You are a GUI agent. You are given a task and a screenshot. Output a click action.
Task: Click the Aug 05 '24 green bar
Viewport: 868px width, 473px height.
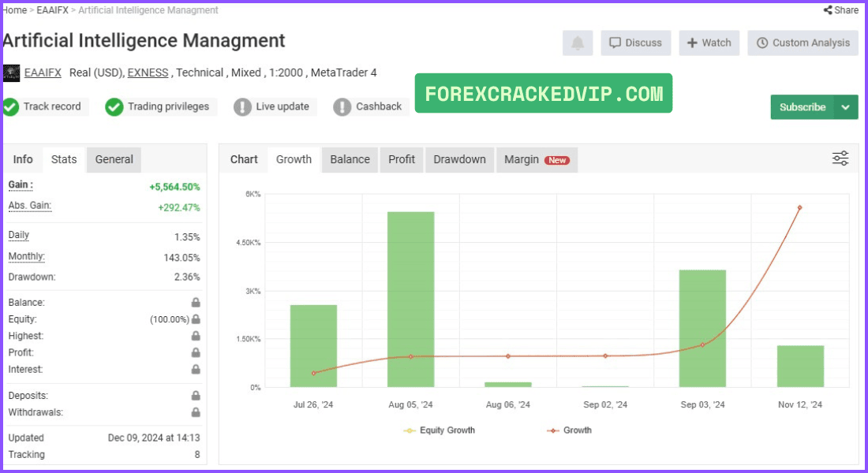click(411, 300)
